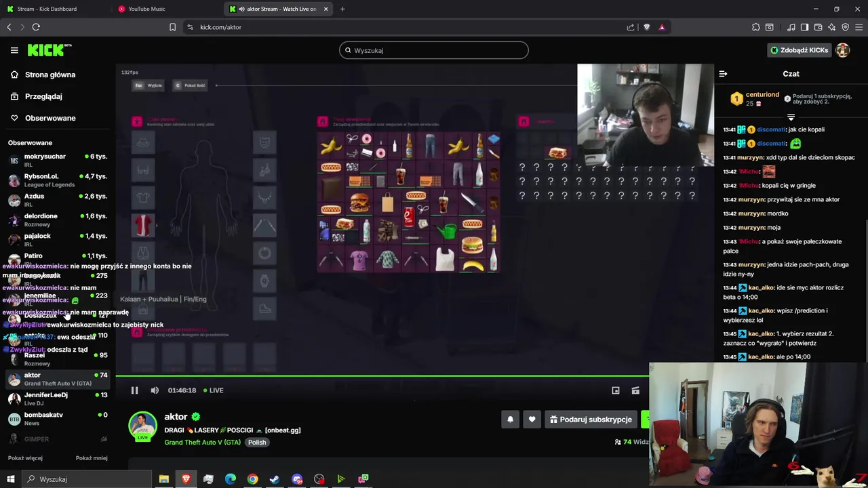
Task: Open the Kick hamburger menu
Action: 14,50
